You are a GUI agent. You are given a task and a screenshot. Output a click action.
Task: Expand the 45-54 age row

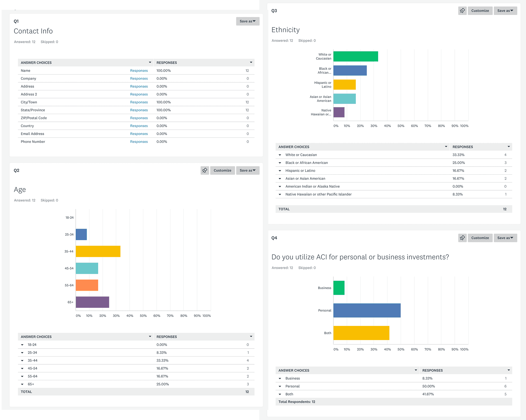point(22,369)
